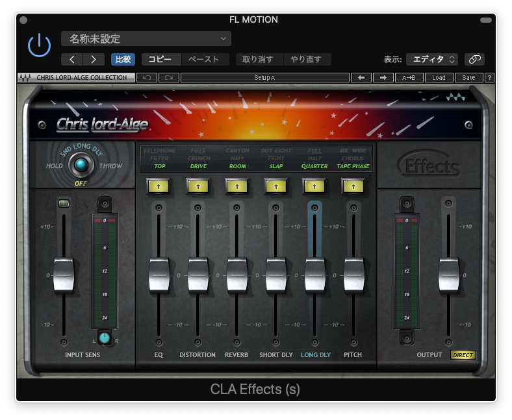Toggle the DIRECT output button
Viewport: 512px width, 420px height.
coord(463,355)
